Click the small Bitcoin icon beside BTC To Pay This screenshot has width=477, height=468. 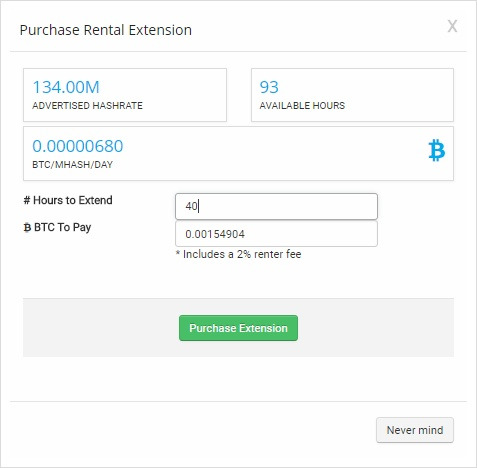[27, 228]
